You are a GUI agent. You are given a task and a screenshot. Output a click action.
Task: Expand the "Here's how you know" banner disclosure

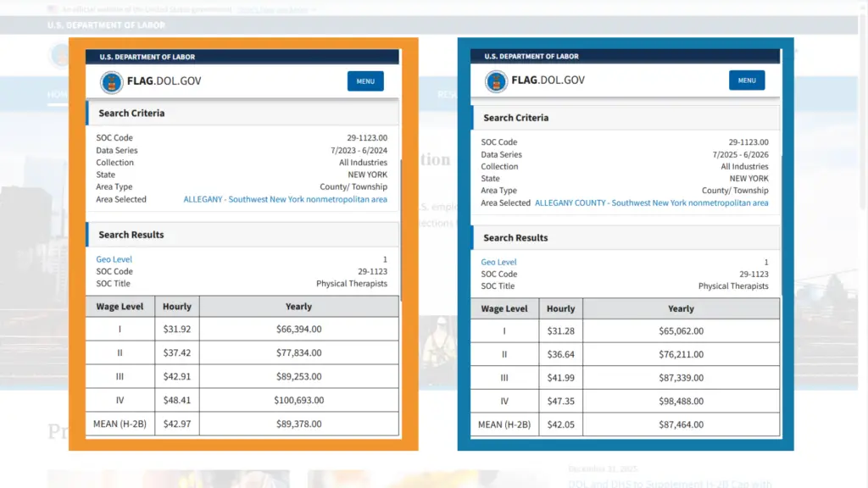(271, 8)
